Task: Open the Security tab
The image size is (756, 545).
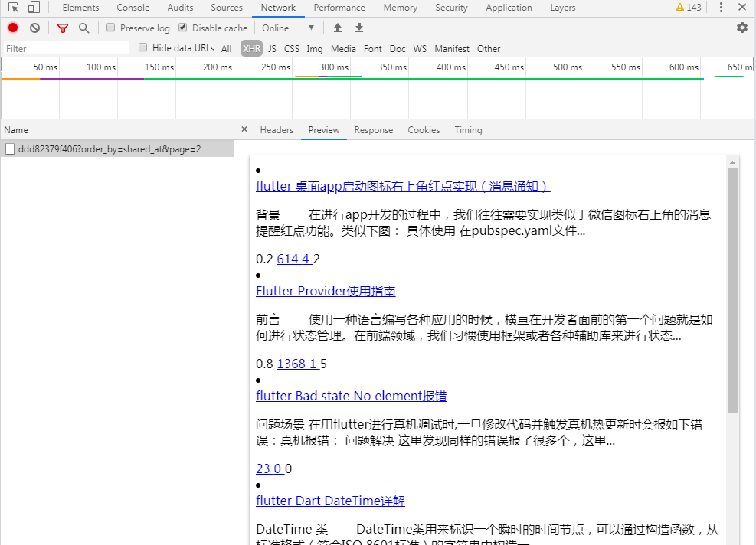Action: coord(451,8)
